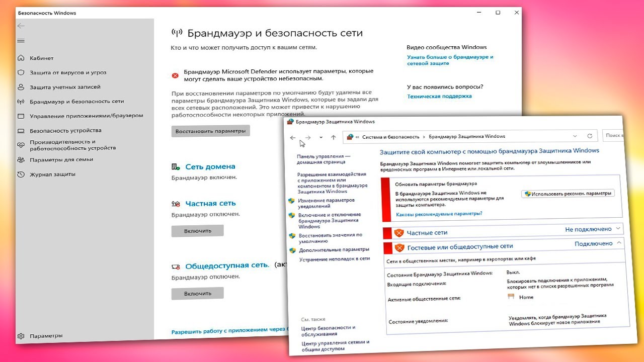The image size is (644, 362).
Task: Click the red shield icon beside Частные сети
Action: coord(399,233)
